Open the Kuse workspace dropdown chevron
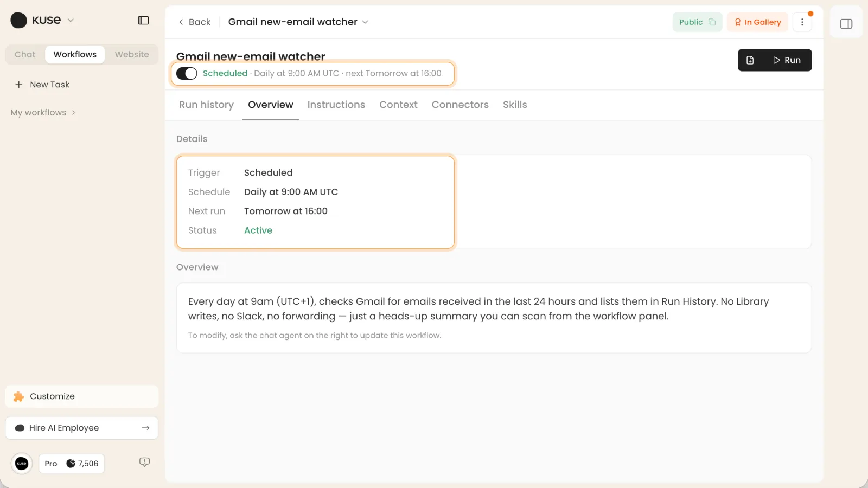The width and height of the screenshot is (868, 488). pos(71,20)
